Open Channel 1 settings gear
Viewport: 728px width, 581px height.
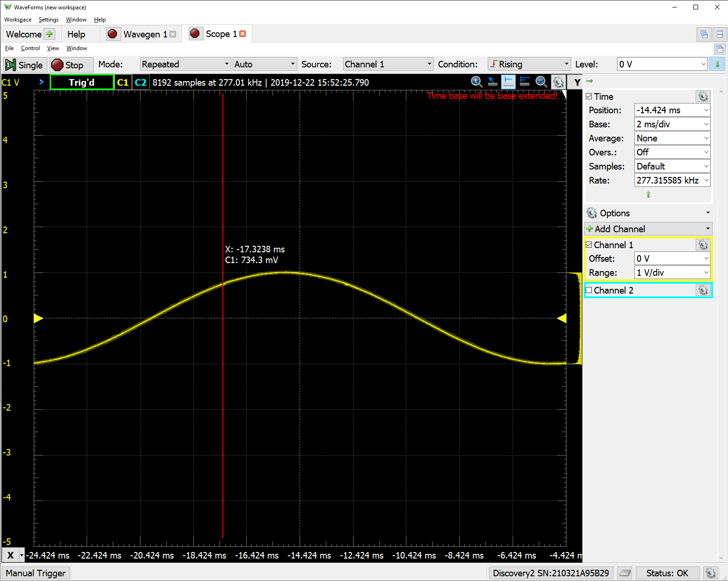(x=703, y=245)
